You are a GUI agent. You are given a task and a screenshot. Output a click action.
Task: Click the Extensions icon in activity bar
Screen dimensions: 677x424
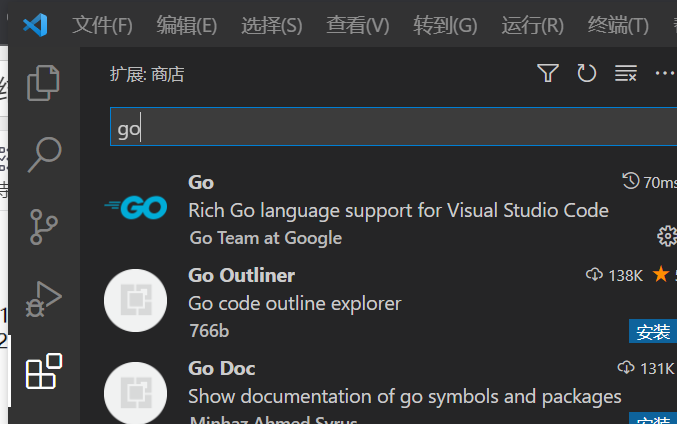pyautogui.click(x=44, y=371)
